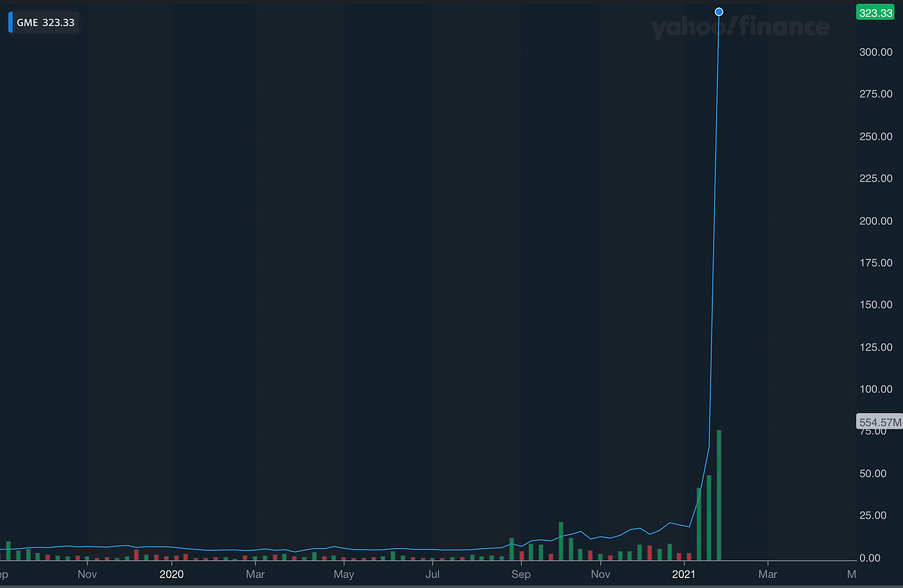Click the 300.00 price axis label

coord(876,52)
